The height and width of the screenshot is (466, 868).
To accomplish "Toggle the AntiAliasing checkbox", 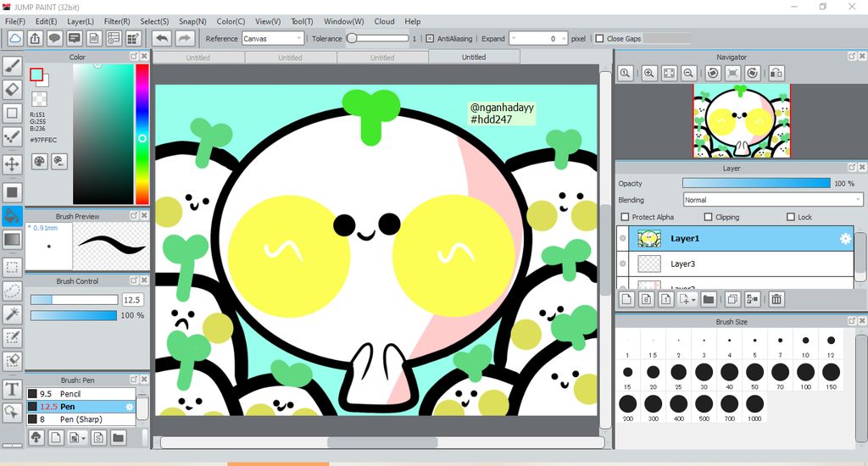I will tap(430, 39).
